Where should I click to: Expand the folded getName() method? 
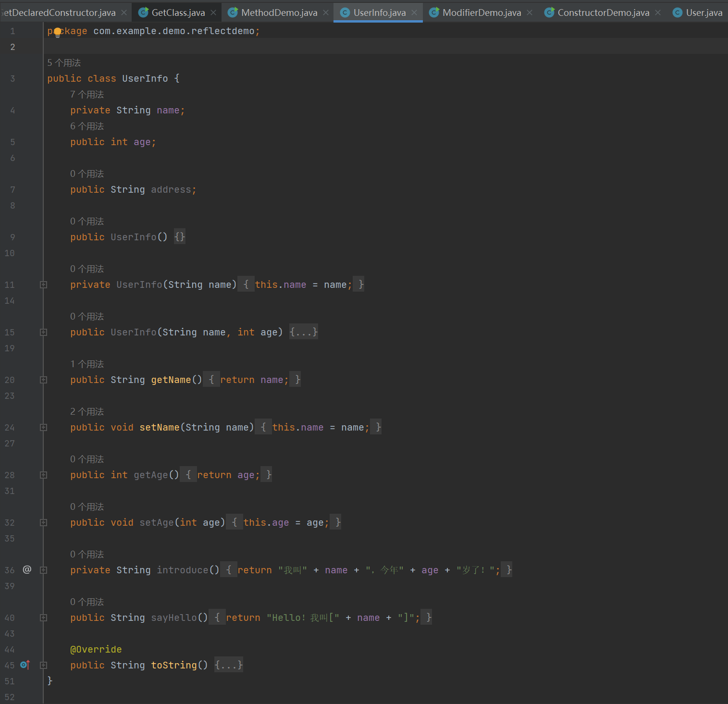pyautogui.click(x=43, y=380)
